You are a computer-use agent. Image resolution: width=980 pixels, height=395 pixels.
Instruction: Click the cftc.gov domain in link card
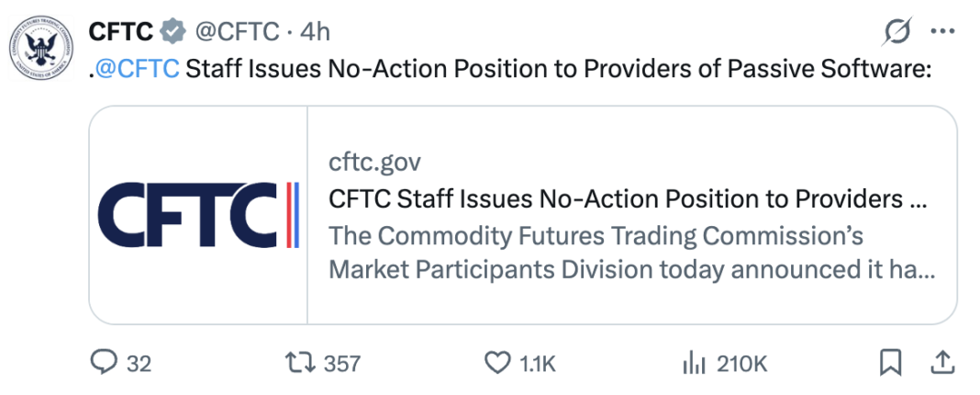[x=375, y=163]
